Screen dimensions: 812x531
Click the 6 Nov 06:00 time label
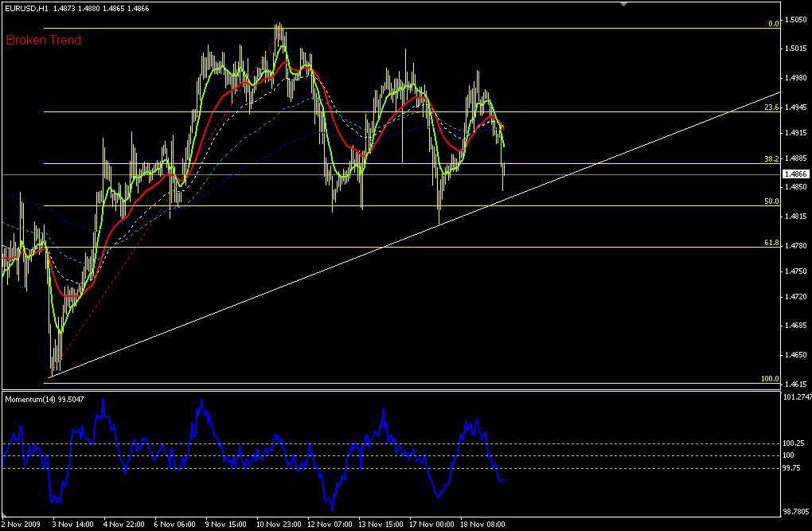point(177,525)
